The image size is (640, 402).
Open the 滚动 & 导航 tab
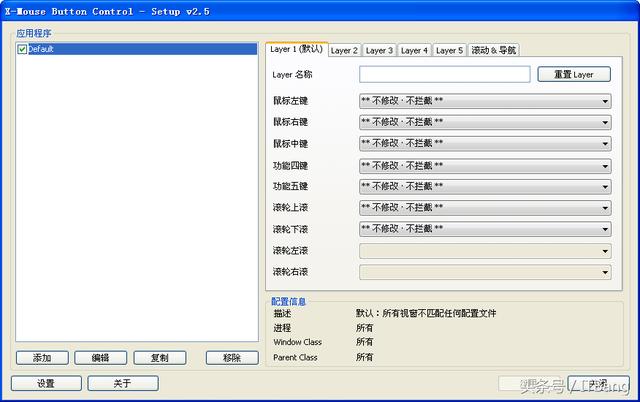(493, 50)
